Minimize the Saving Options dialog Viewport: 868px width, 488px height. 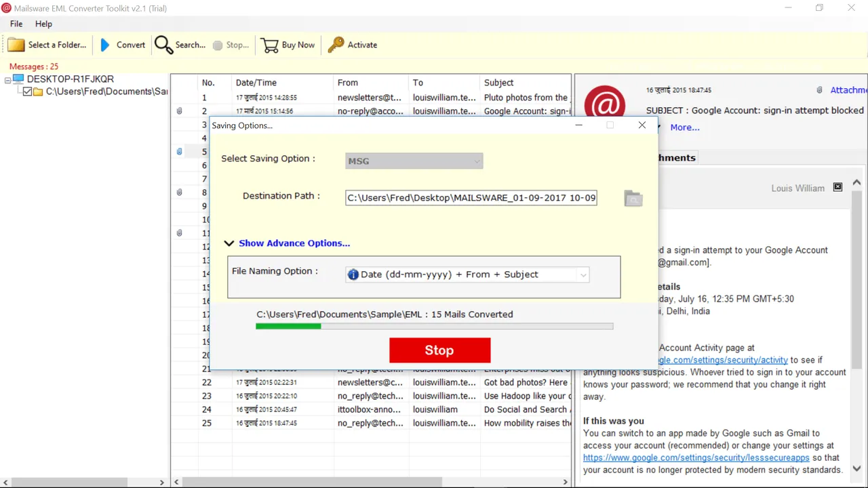[x=578, y=125]
